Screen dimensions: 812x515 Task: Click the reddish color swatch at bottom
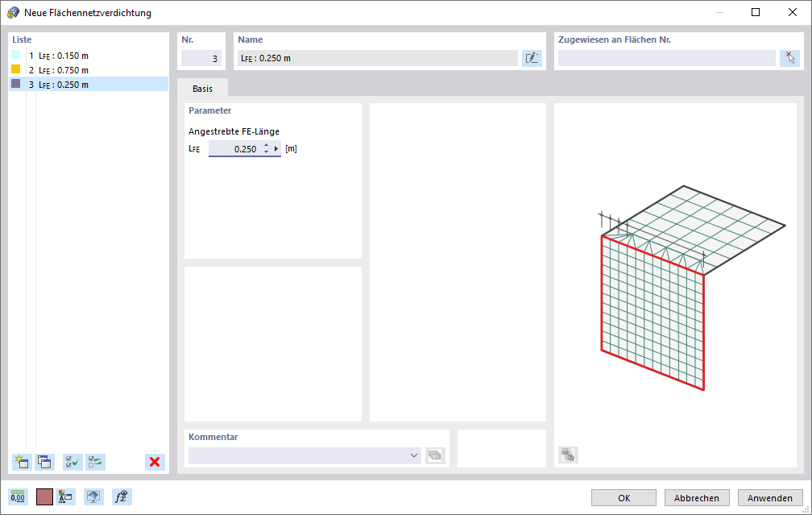[x=44, y=496]
